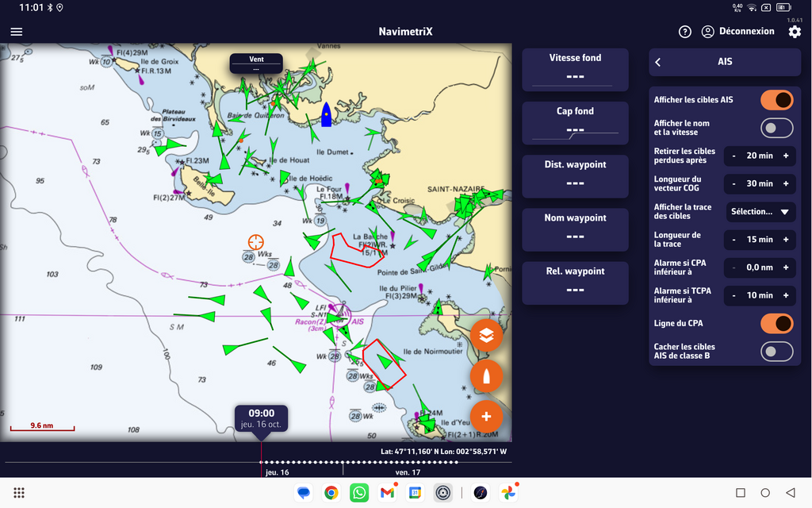Viewport: 812px width, 508px height.
Task: Open Afficher la trace des cibles dropdown
Action: 760,212
